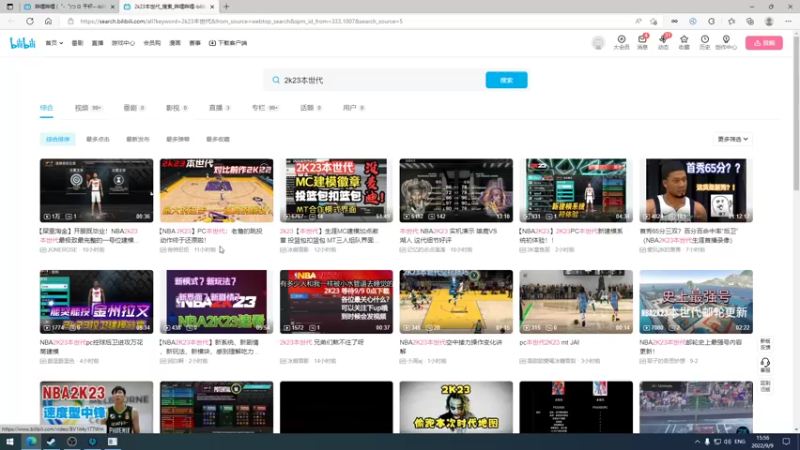Open Windows notification center icon
This screenshot has width=800, height=450.
pos(786,442)
